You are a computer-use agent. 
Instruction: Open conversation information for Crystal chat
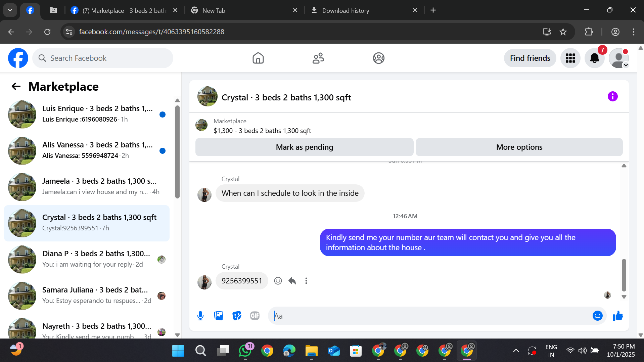click(612, 97)
